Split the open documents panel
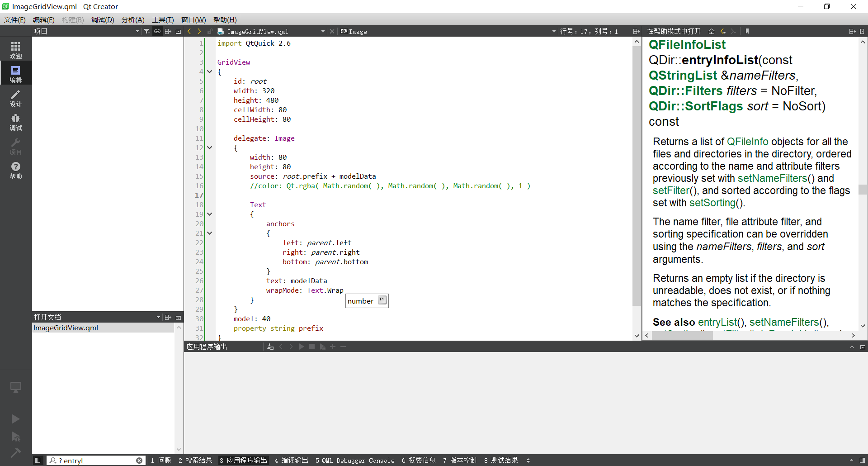Screen dimensions: 868x466 [168, 317]
